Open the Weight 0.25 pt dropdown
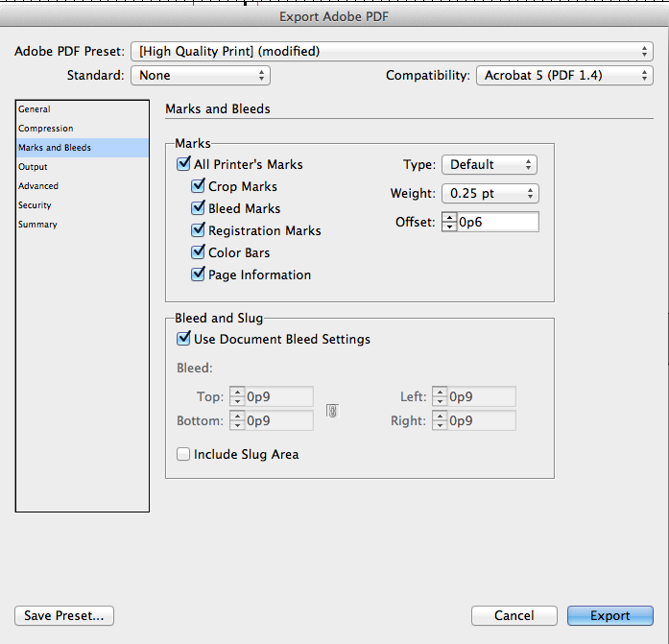The height and width of the screenshot is (644, 669). 490,194
